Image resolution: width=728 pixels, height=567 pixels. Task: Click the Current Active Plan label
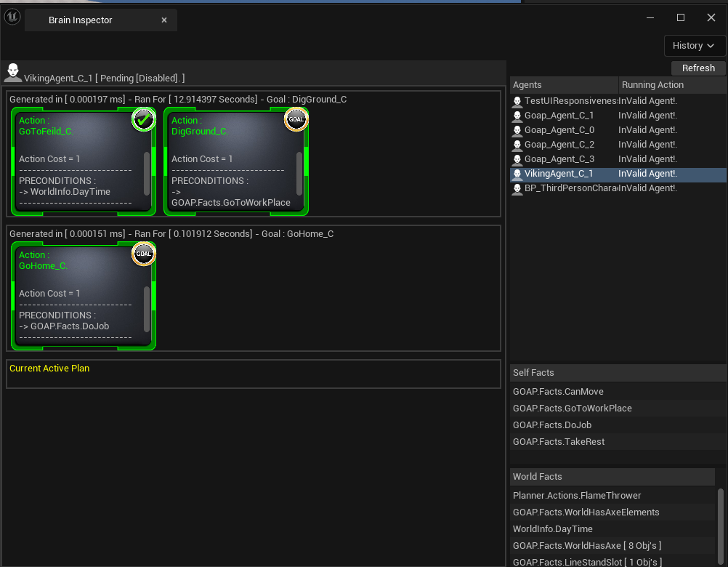coord(49,369)
